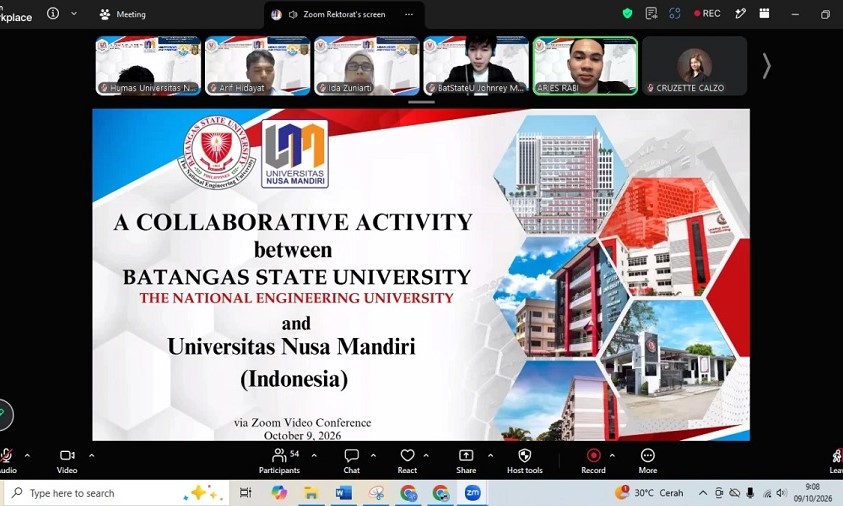Open second Chrome taskbar icon
Image resolution: width=843 pixels, height=506 pixels.
coord(440,493)
